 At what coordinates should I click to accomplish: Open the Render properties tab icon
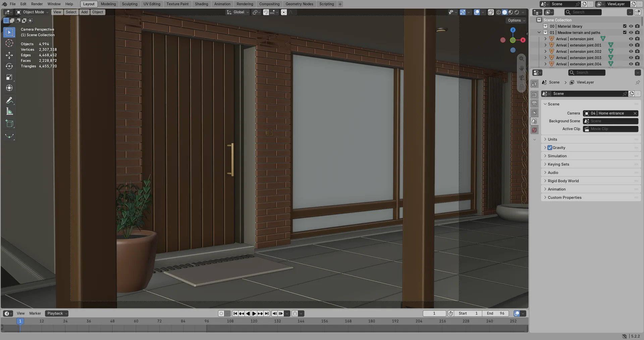534,95
